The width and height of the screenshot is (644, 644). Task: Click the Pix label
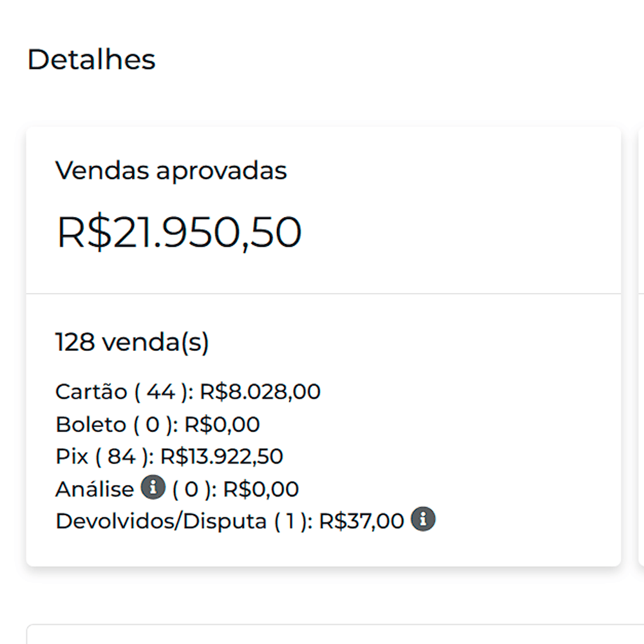[72, 457]
